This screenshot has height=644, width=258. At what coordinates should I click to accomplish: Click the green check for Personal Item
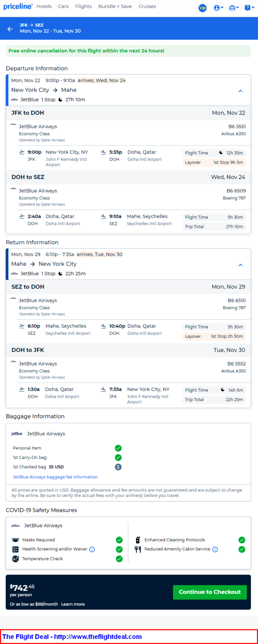tap(118, 448)
